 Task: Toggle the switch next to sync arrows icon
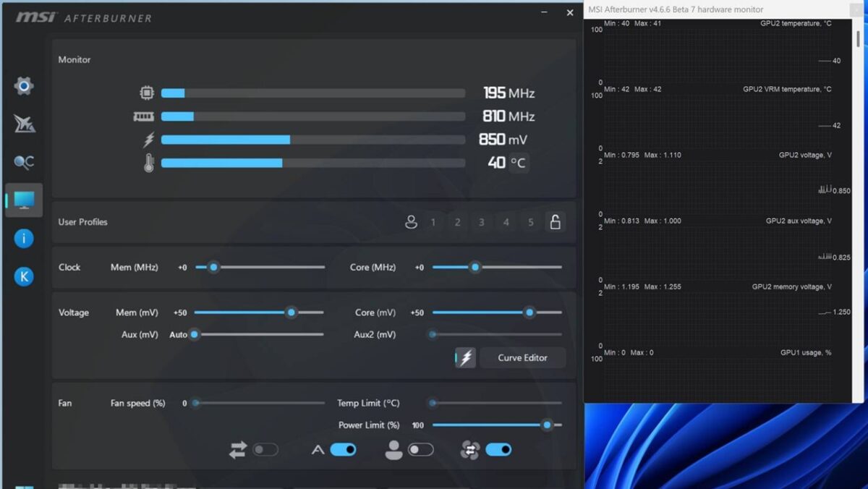coord(265,450)
